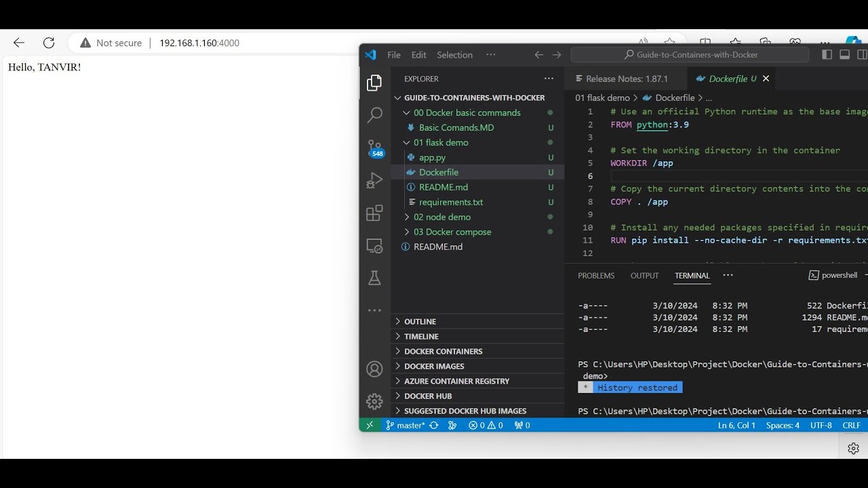868x488 pixels.
Task: Go back in VS Code navigation history
Action: click(x=538, y=55)
